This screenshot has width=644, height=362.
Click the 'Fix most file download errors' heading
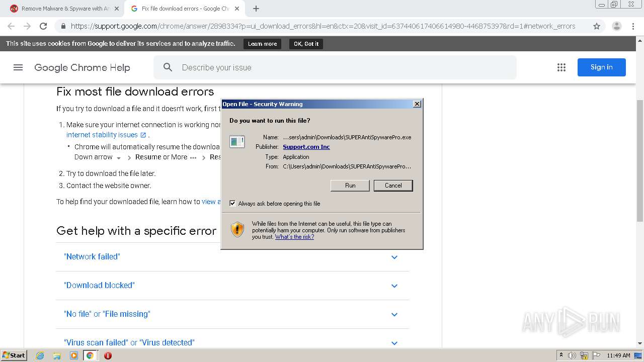click(x=135, y=92)
